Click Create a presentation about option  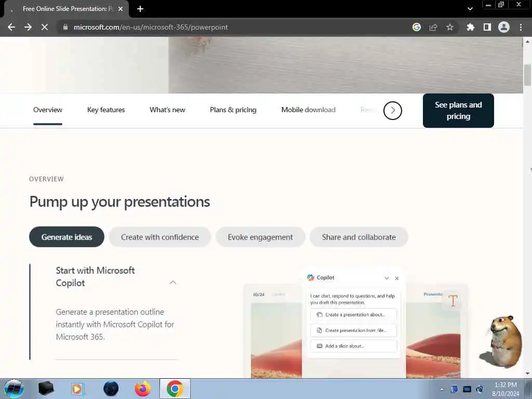click(353, 314)
